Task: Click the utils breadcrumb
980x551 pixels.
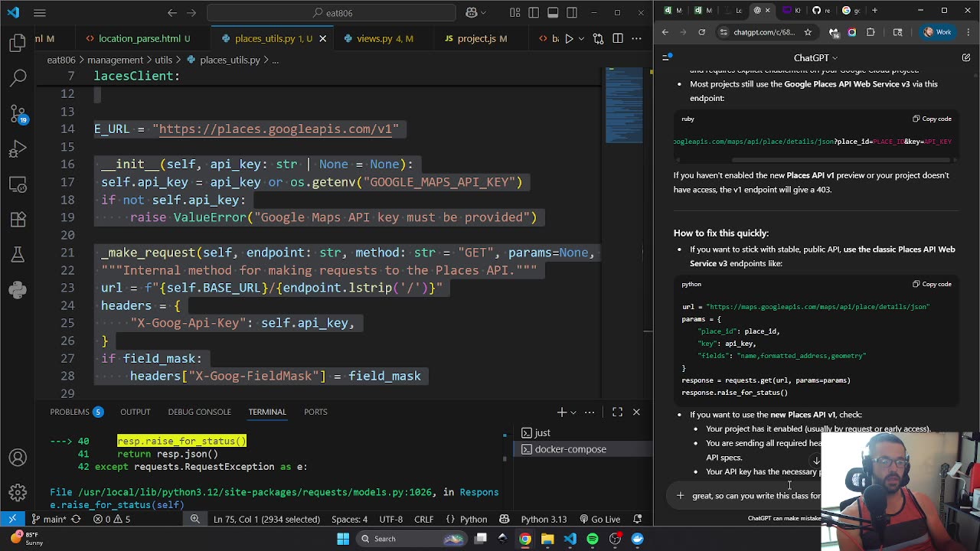Action: click(163, 60)
